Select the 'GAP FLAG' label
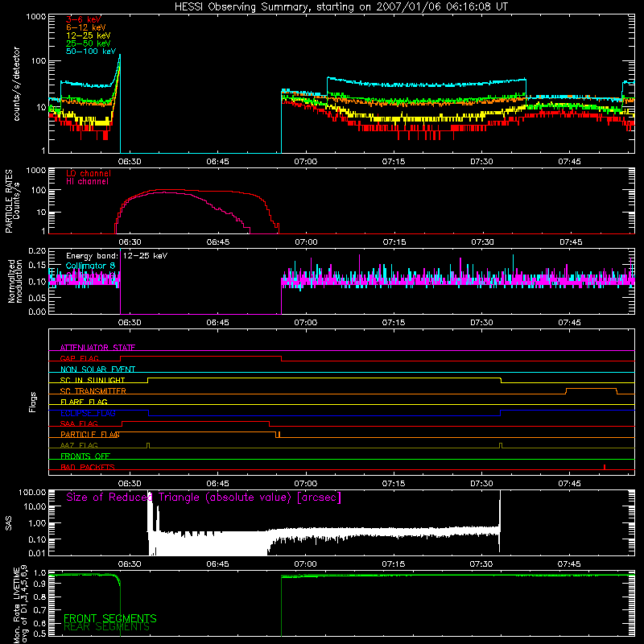This screenshot has width=644, height=644. pos(79,358)
